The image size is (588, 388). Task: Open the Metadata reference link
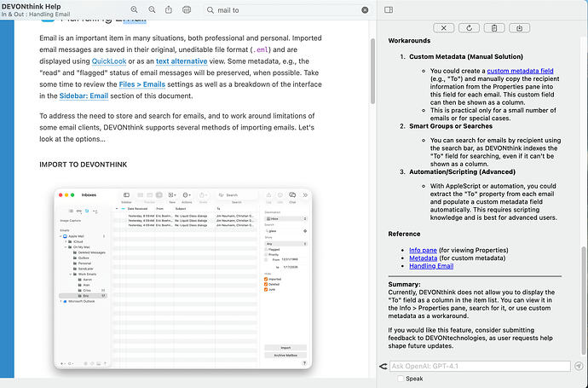[x=423, y=258]
